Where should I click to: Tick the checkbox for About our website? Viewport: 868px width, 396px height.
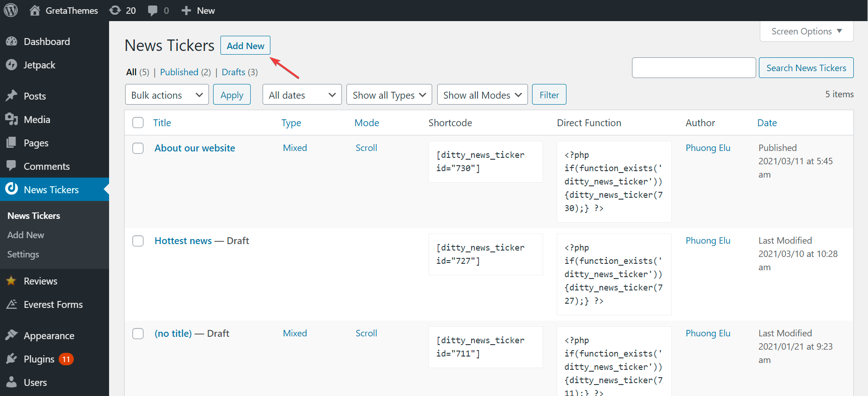[138, 148]
